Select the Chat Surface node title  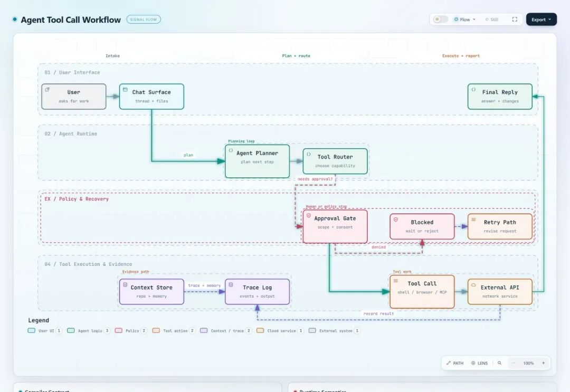coord(151,92)
